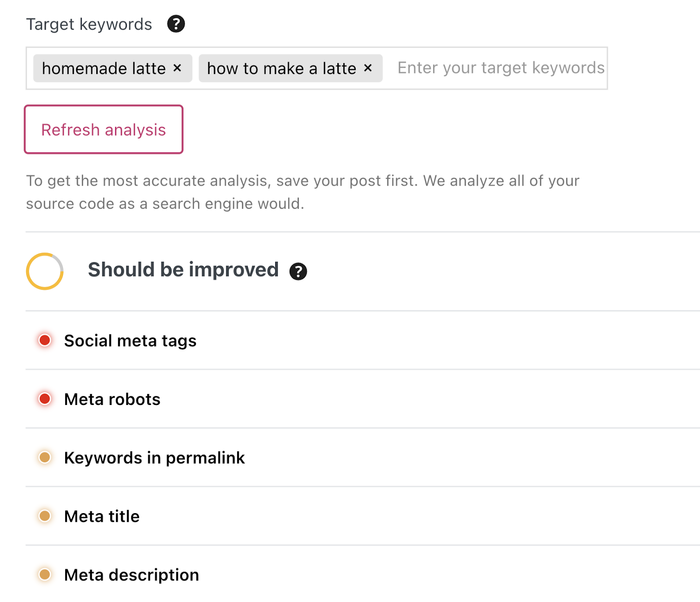
Task: Click the red status dot beside Meta robots
Action: coord(45,399)
